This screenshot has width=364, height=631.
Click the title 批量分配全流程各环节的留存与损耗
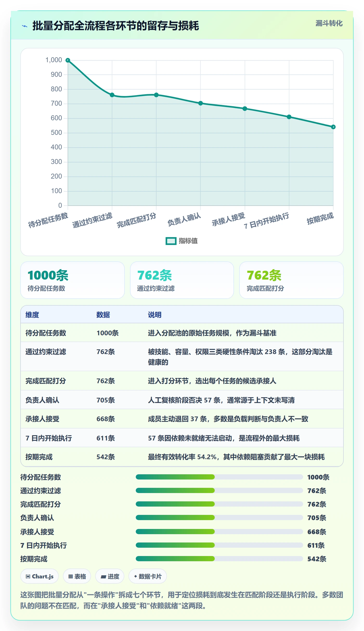click(116, 26)
